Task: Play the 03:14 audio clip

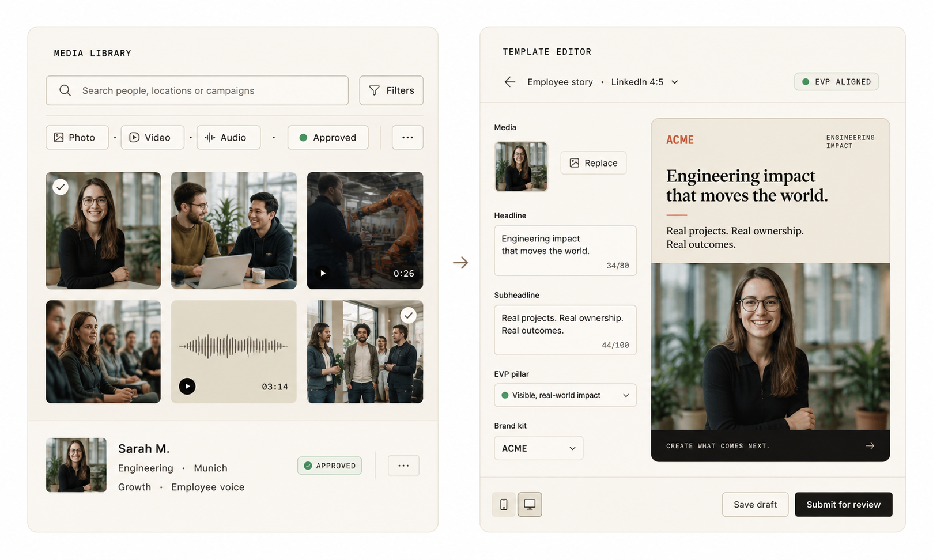Action: [187, 386]
